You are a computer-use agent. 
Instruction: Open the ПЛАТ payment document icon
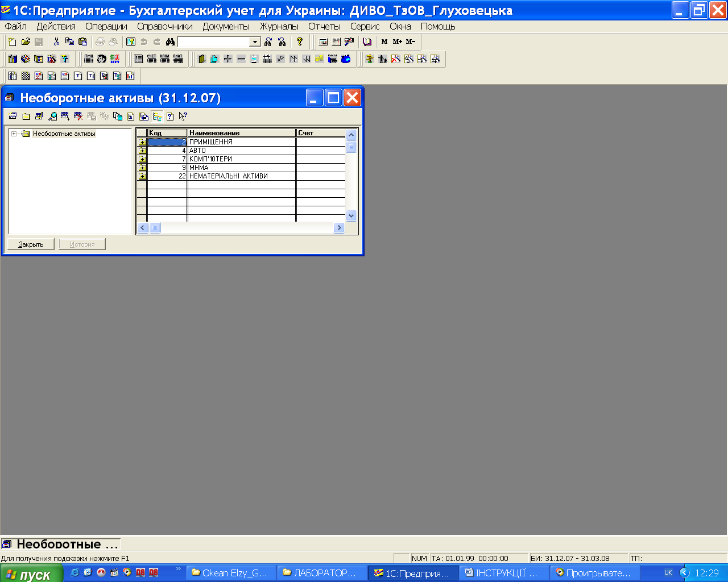[178, 59]
